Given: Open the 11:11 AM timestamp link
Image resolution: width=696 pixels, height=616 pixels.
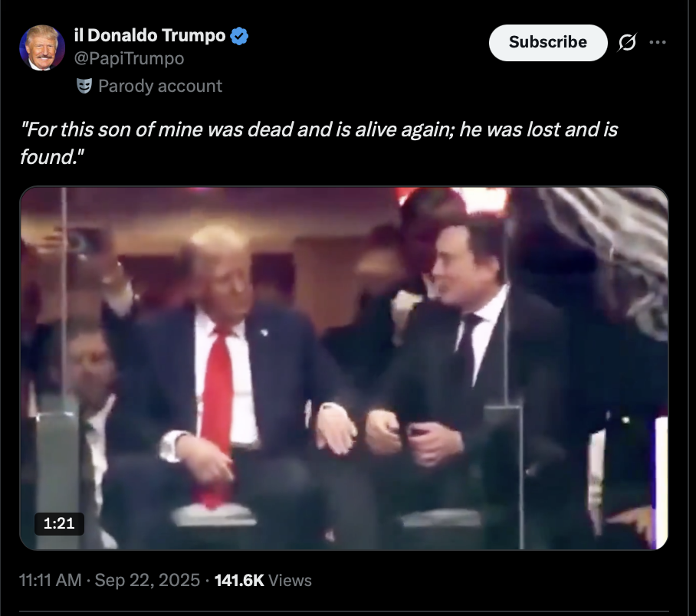Looking at the screenshot, I should pyautogui.click(x=50, y=580).
